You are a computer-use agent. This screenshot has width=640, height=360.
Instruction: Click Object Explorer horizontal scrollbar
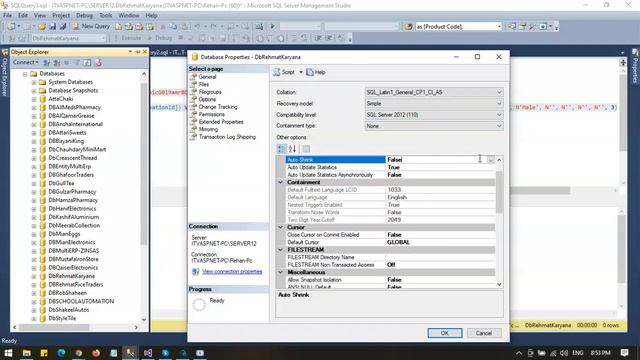54,327
